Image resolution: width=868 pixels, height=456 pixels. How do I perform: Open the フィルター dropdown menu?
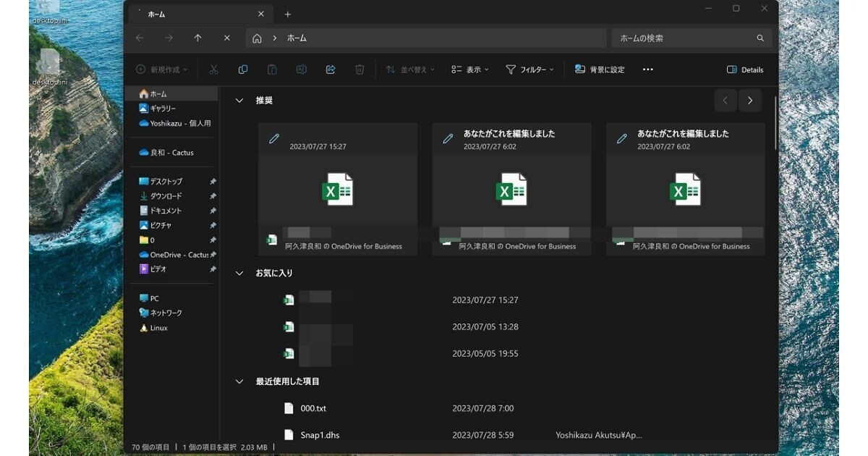[529, 69]
